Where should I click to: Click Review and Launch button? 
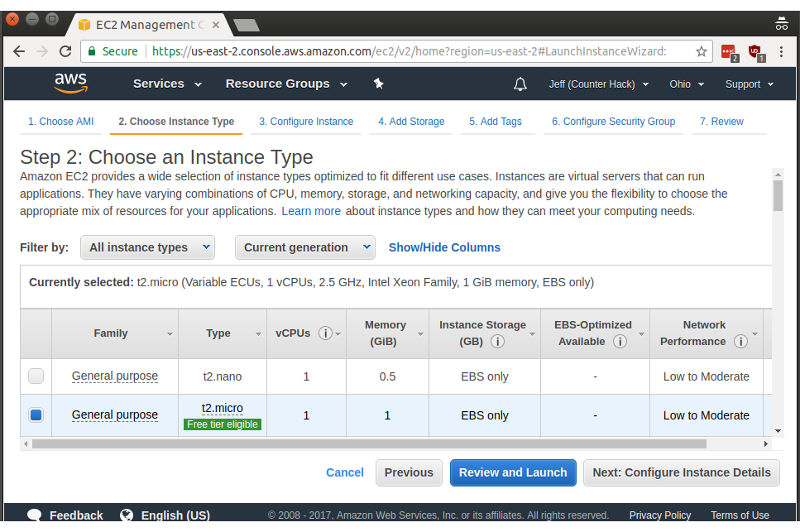[x=513, y=472]
